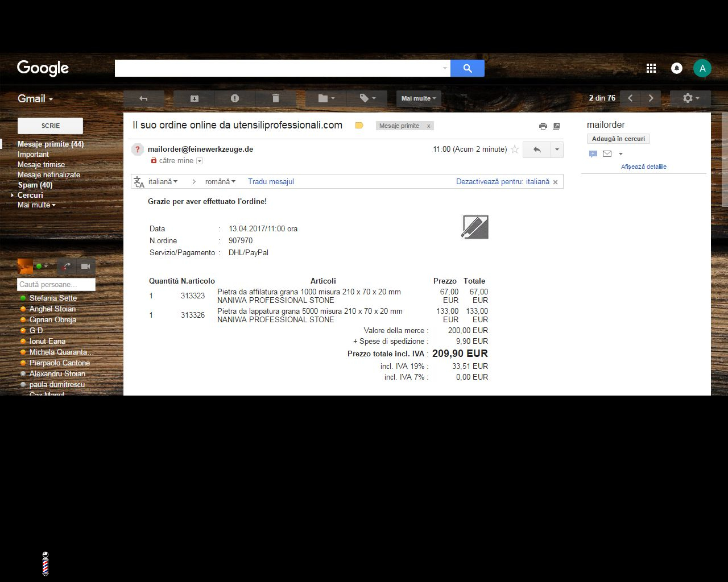Focus the Caută persoane field
728x582 pixels.
(x=56, y=284)
